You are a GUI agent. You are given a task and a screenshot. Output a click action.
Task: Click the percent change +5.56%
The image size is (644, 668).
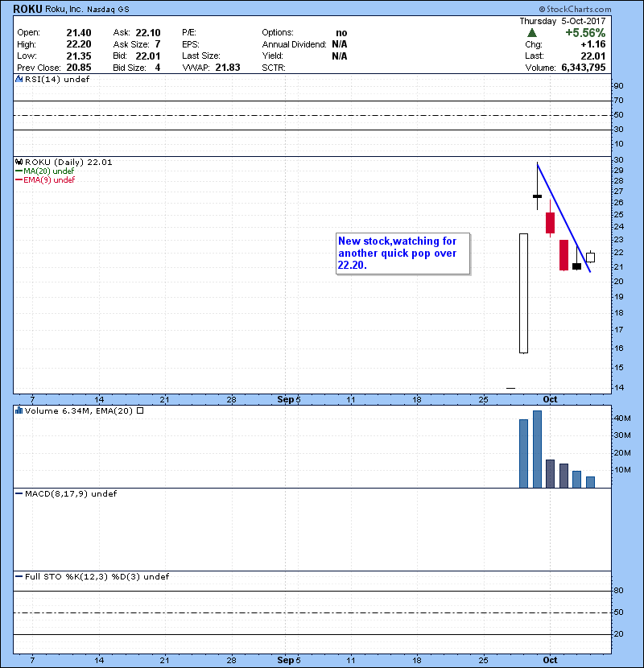pyautogui.click(x=585, y=33)
